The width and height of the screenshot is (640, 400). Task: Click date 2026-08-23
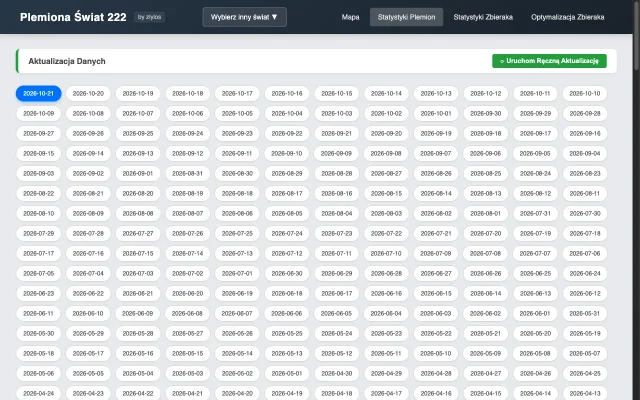pyautogui.click(x=585, y=173)
